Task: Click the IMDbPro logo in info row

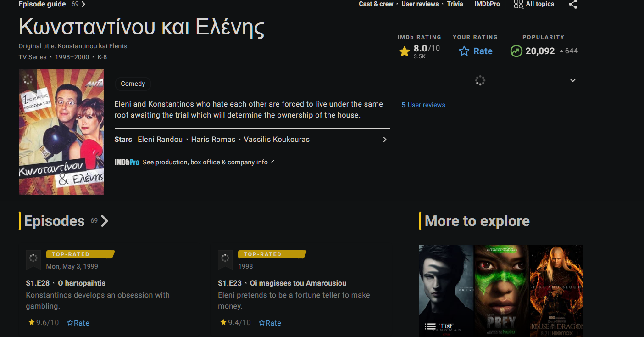Action: [127, 162]
